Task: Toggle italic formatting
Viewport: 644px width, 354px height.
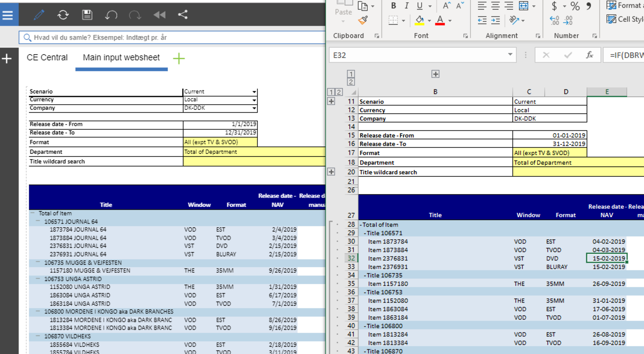Action: click(x=406, y=5)
